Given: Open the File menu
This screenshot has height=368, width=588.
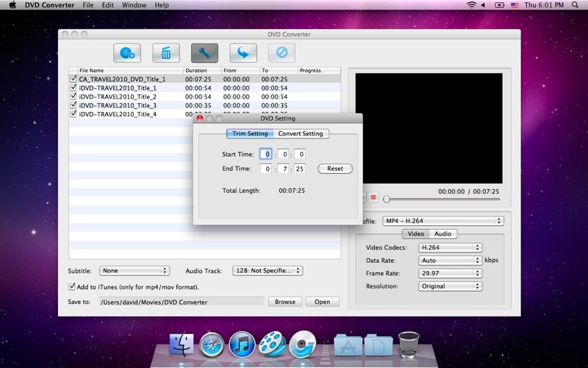Looking at the screenshot, I should pos(87,5).
